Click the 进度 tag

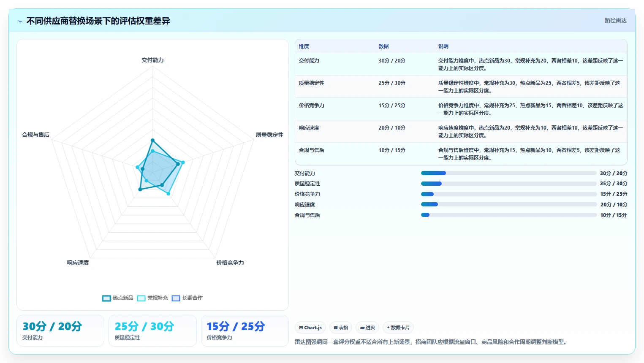click(367, 328)
